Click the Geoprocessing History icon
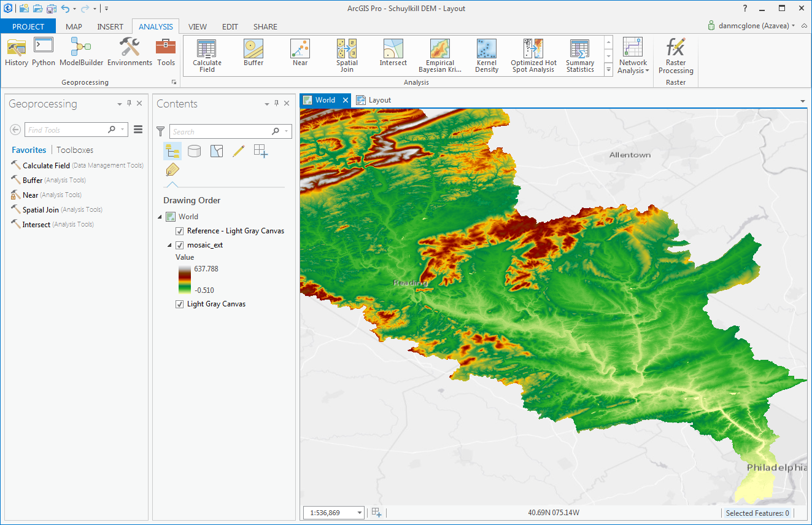Screen dimensions: 812x525 (x=17, y=52)
